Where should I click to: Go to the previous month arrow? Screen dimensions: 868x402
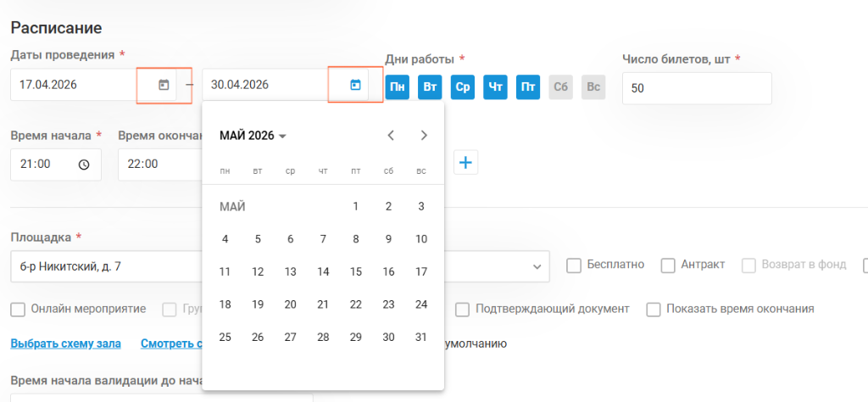391,136
